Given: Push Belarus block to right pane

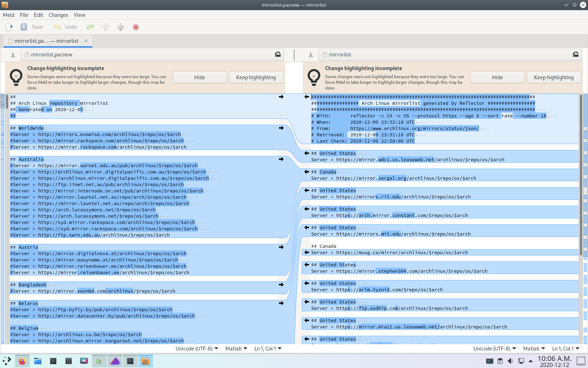Looking at the screenshot, I should 281,303.
